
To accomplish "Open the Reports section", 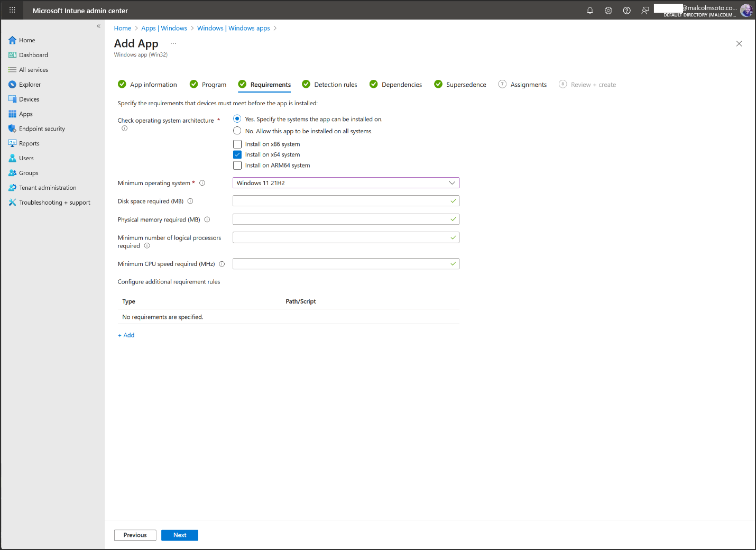I will click(29, 143).
